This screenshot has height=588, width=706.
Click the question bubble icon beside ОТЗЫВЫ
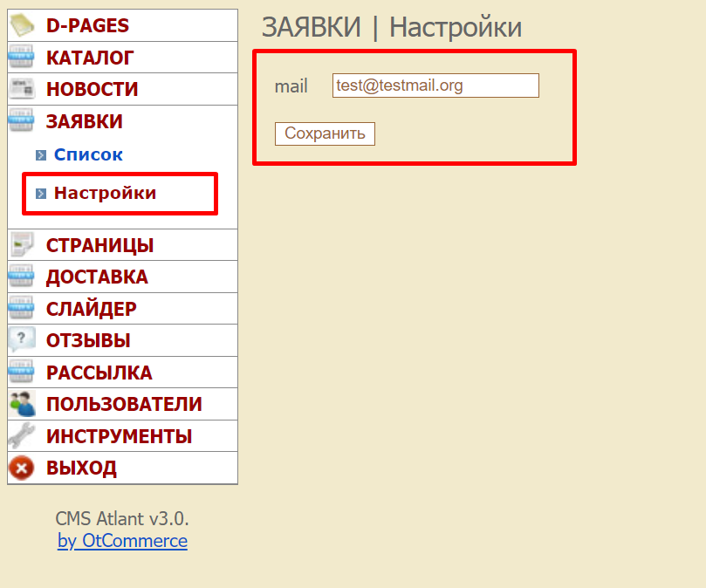click(x=21, y=339)
